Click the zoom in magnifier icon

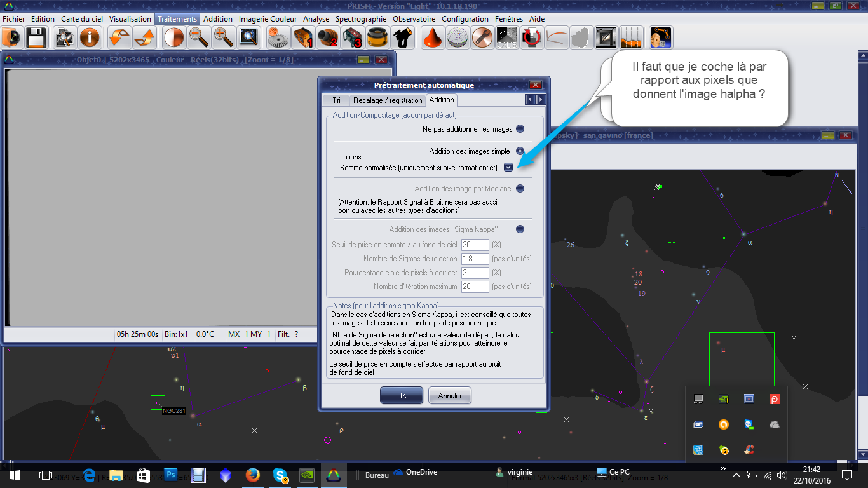[223, 38]
